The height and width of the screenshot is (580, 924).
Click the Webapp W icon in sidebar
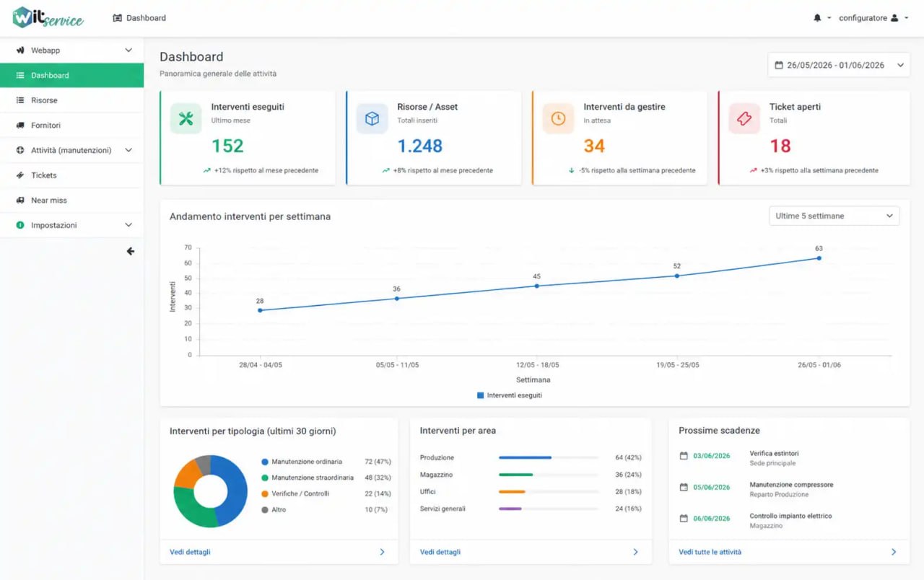20,50
